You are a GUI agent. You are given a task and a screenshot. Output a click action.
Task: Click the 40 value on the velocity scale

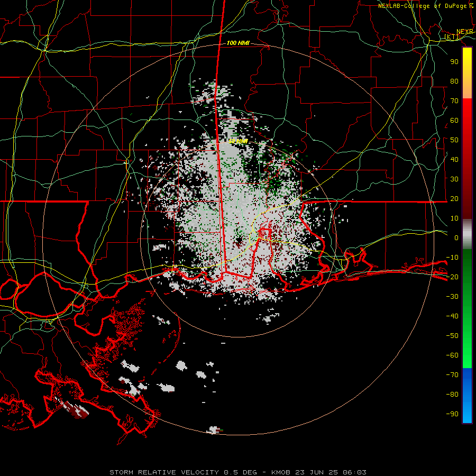coord(454,160)
